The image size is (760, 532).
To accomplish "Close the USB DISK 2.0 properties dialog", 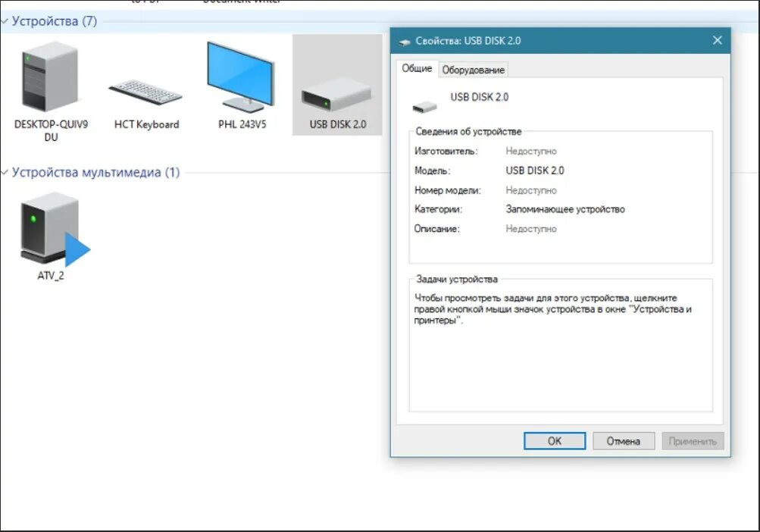I will (x=718, y=40).
